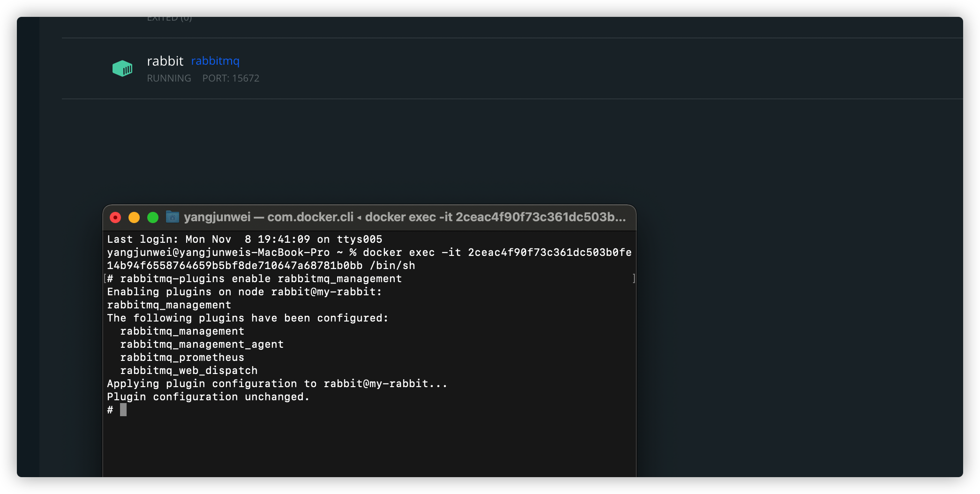Click the 'Plugin configuration unchanged.' output line
The image size is (980, 494).
coord(208,397)
